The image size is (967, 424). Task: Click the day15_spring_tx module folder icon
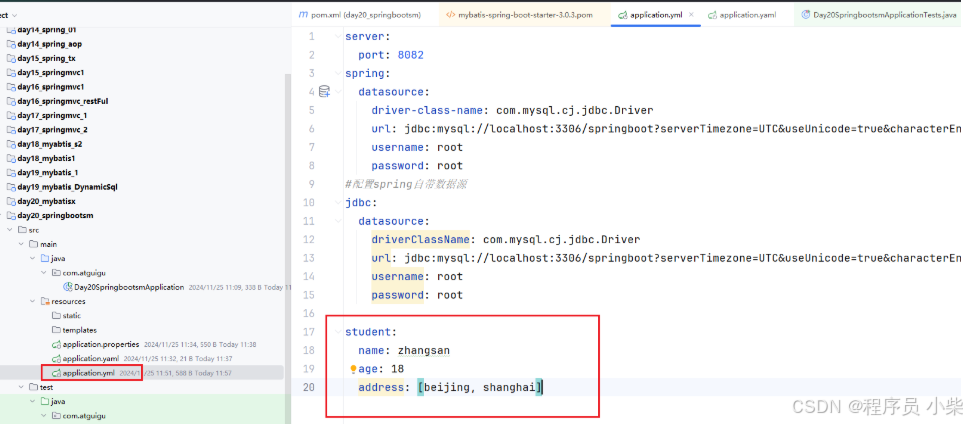click(10, 58)
